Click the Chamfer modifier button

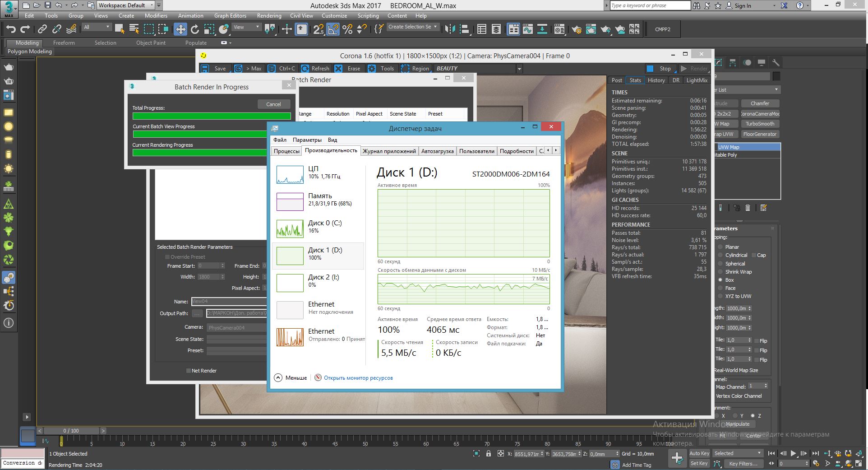pos(760,103)
